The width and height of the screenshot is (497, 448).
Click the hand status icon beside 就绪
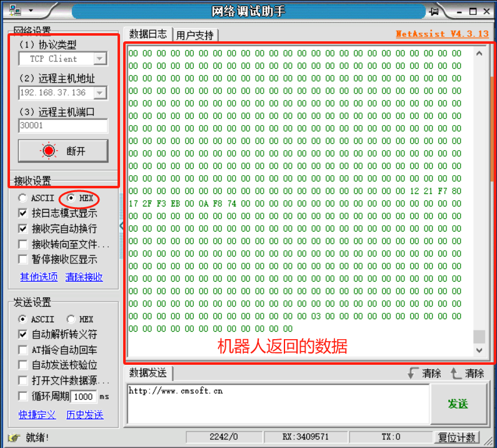point(14,437)
